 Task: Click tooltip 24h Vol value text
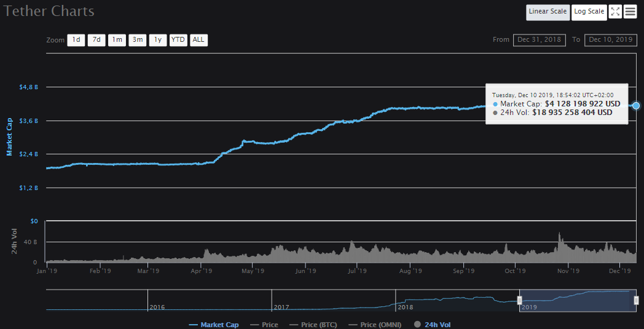572,113
